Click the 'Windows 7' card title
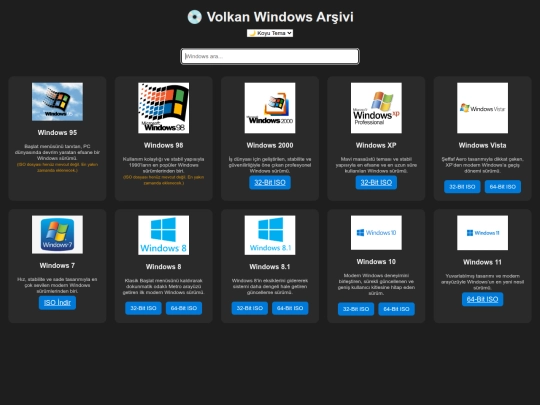 click(57, 266)
